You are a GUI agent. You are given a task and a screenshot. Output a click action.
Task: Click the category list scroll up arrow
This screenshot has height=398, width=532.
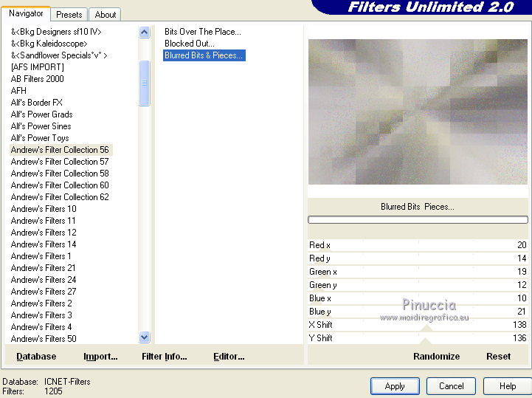[144, 32]
